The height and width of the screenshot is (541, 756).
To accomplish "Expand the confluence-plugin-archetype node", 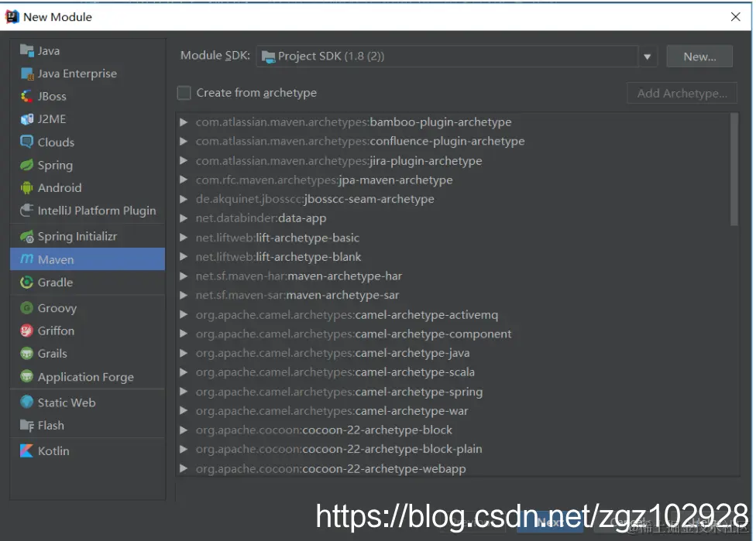I will tap(184, 141).
